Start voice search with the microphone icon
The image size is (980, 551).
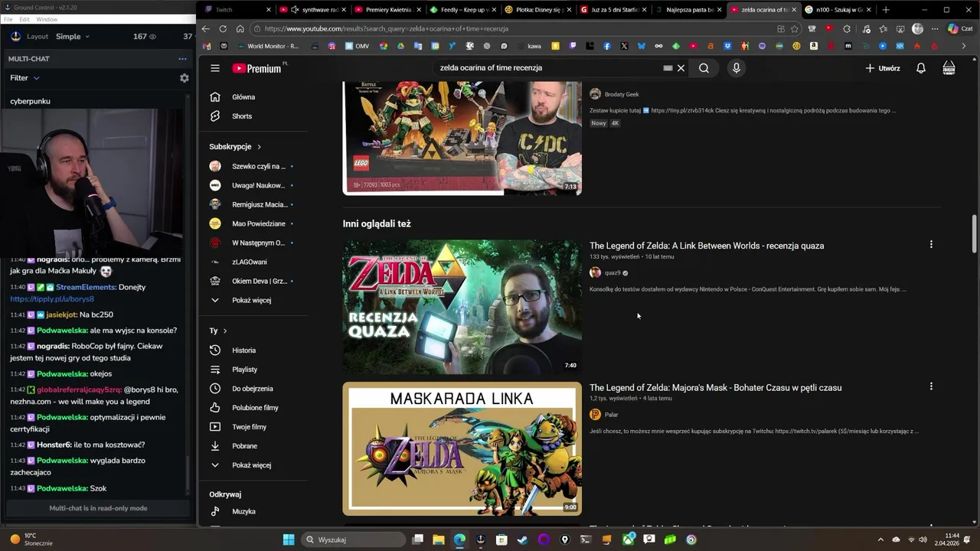coord(736,68)
